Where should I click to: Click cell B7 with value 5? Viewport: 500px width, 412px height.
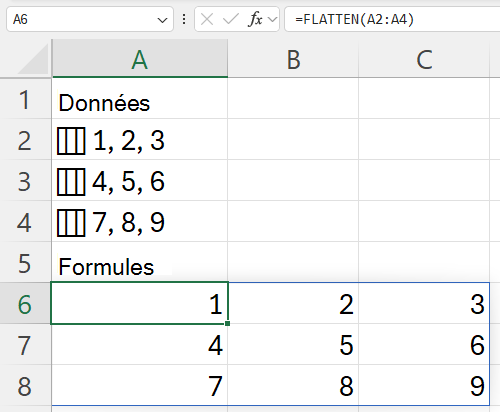tap(293, 345)
